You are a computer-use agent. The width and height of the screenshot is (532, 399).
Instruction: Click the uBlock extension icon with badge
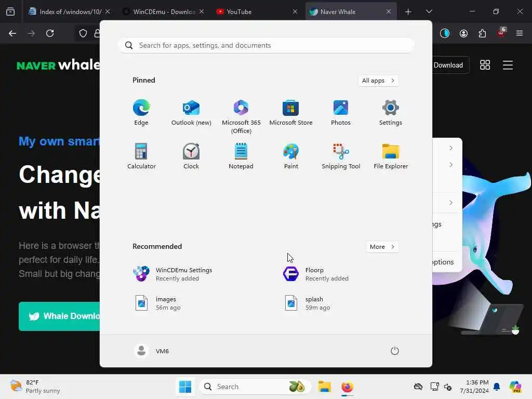501,33
